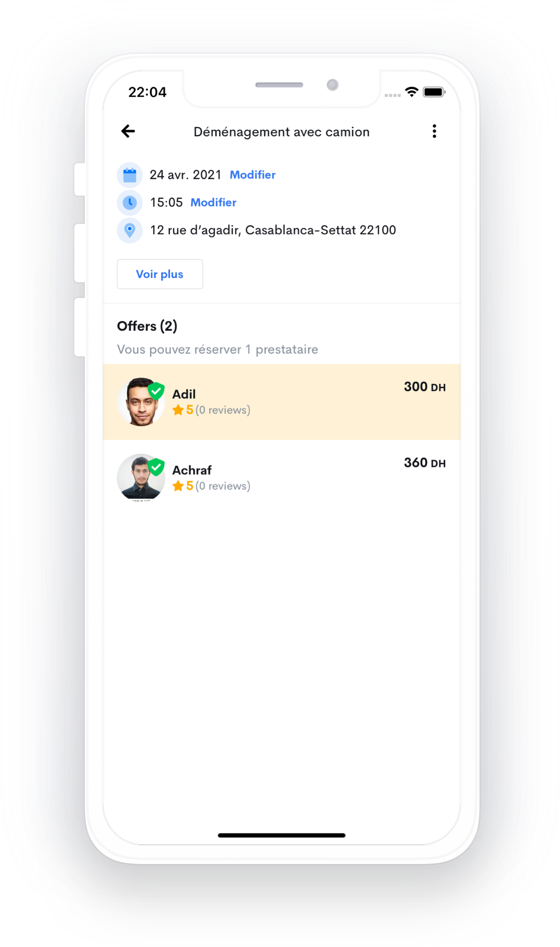560x947 pixels.
Task: Open the three-dot overflow menu
Action: tap(434, 131)
